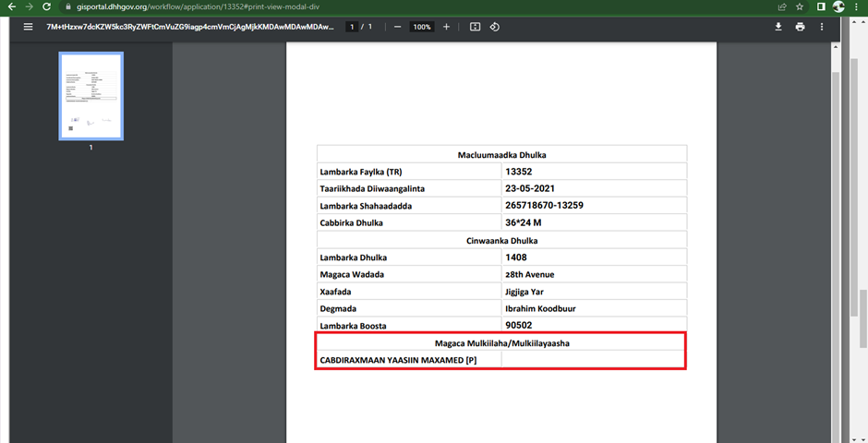This screenshot has width=868, height=443.
Task: Click the Degmada label
Action: 338,308
